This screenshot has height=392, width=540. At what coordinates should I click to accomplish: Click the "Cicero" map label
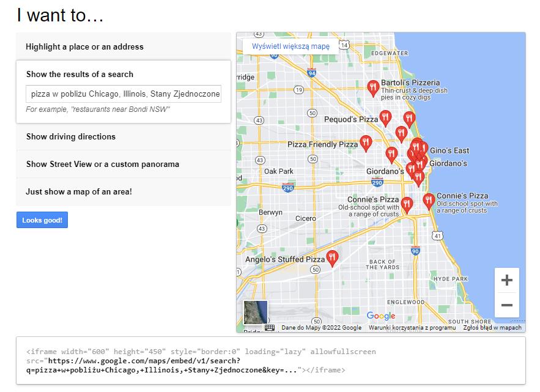306,218
